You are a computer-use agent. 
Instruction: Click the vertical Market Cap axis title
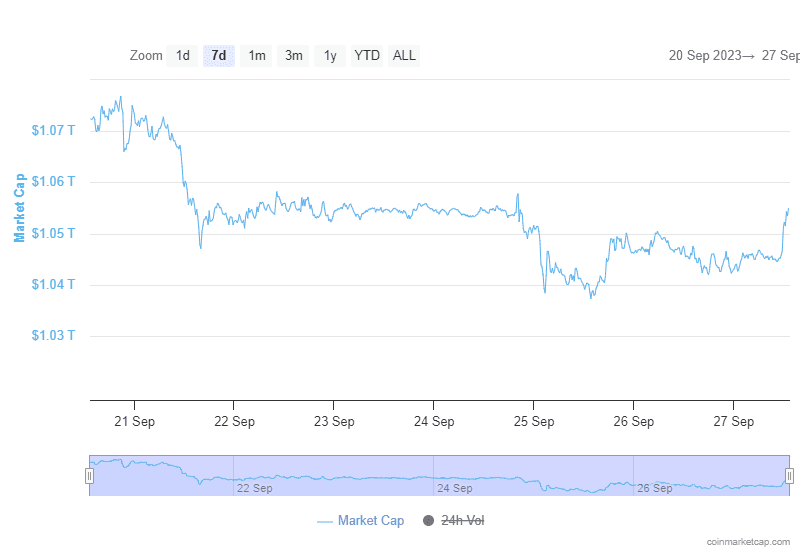coord(19,208)
